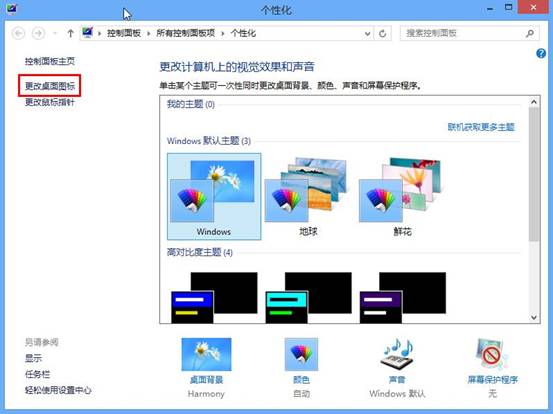Maximize the 个性化 window
553x414 pixels.
509,7
